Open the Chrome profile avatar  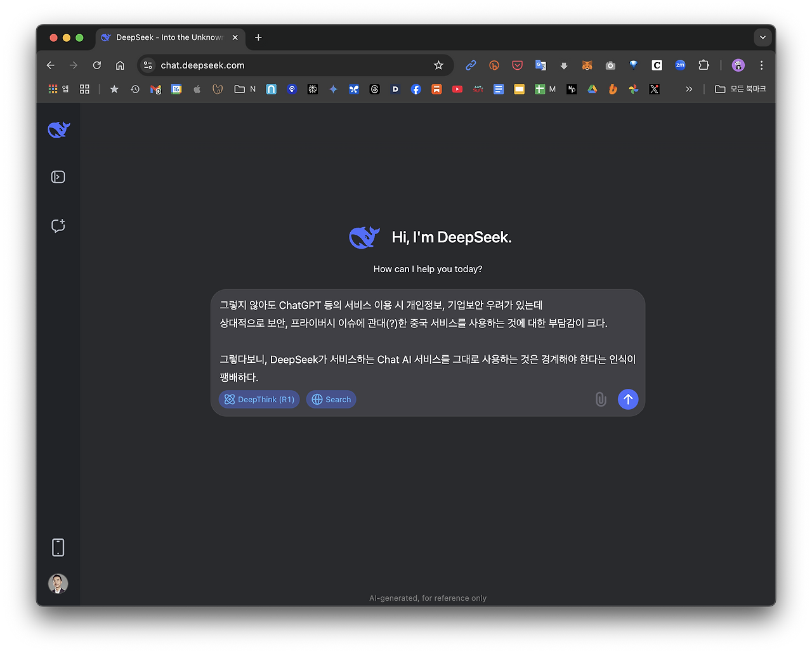(x=738, y=65)
